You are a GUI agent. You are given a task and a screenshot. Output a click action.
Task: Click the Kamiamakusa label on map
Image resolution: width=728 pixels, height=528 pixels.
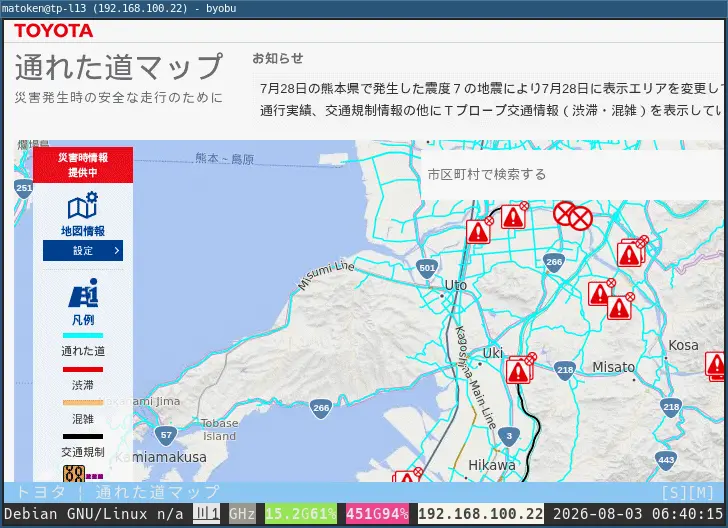(x=161, y=457)
